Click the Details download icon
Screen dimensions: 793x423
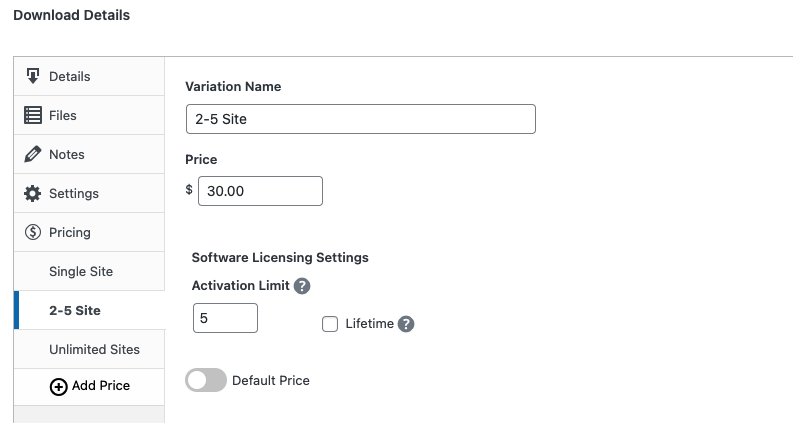(x=32, y=76)
